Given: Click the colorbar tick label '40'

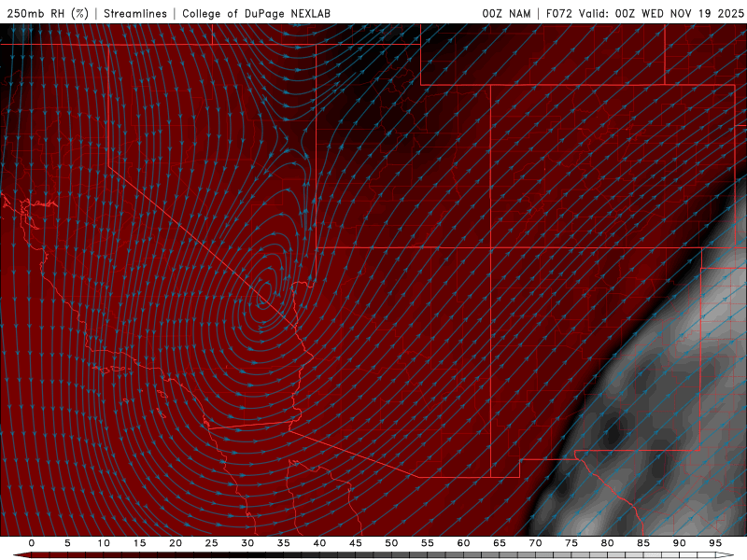Looking at the screenshot, I should pos(319,543).
